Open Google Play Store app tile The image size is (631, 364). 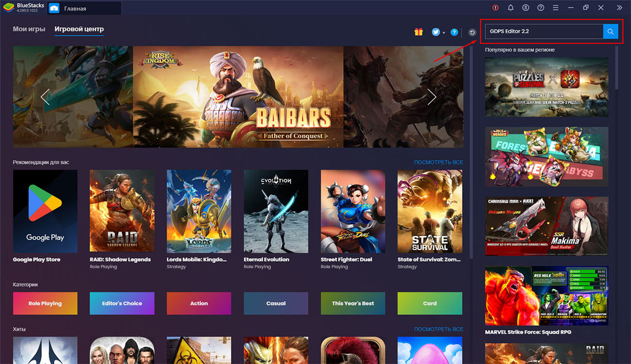[x=45, y=211]
